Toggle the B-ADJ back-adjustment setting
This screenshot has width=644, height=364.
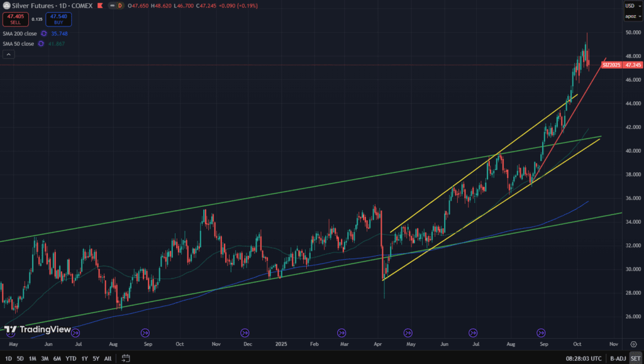click(x=617, y=358)
